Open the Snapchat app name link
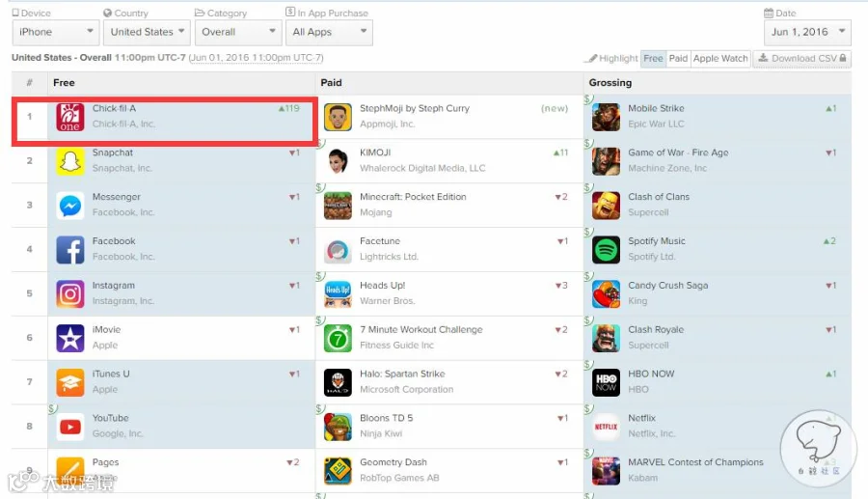Viewport: 868px width, 499px height. pyautogui.click(x=113, y=152)
